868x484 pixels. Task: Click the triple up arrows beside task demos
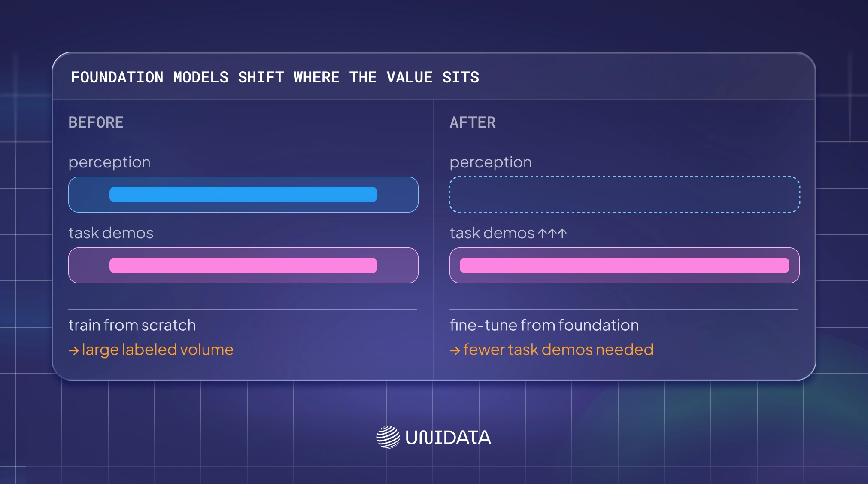(x=553, y=233)
